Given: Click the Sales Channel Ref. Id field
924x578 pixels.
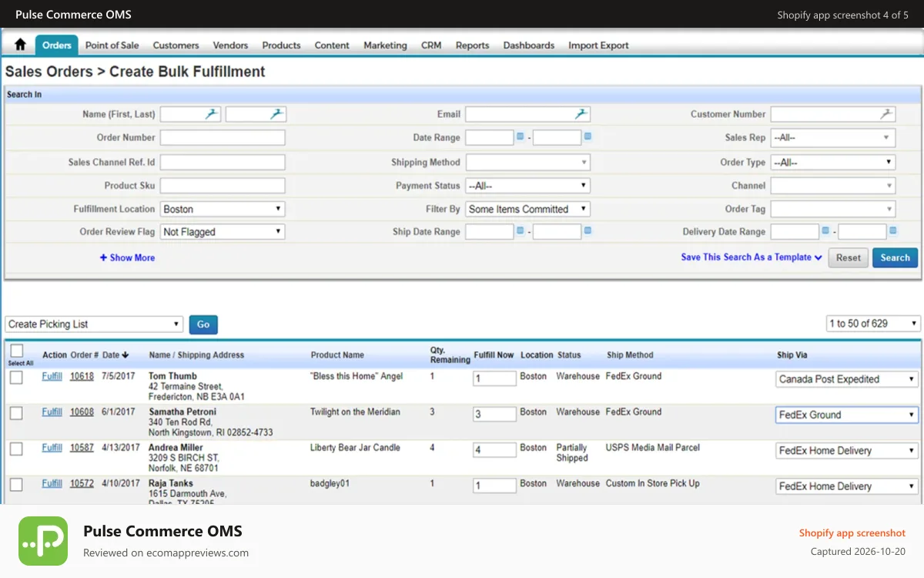Looking at the screenshot, I should point(223,163).
